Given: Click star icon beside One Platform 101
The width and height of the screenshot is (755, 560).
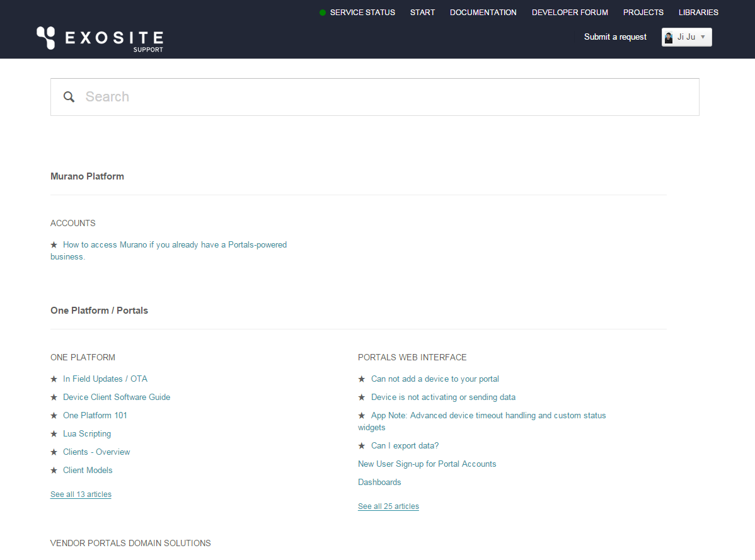Looking at the screenshot, I should (54, 416).
